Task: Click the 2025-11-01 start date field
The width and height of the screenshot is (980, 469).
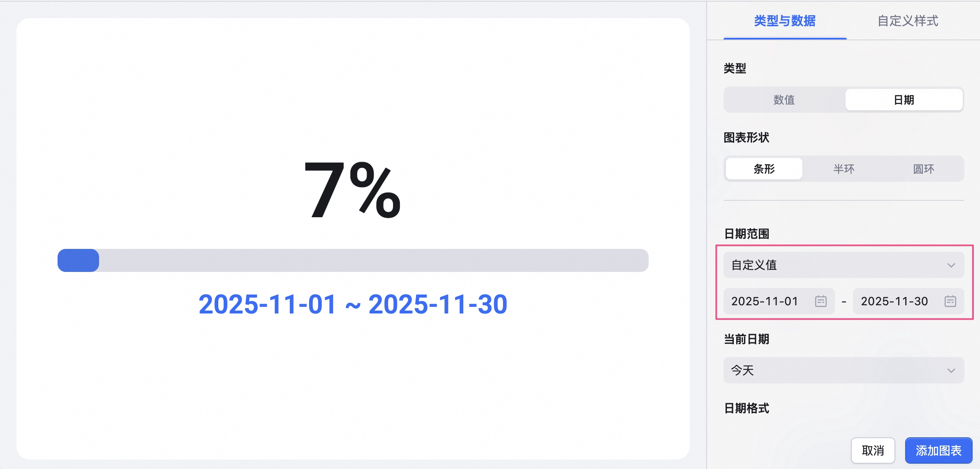Action: (x=779, y=301)
